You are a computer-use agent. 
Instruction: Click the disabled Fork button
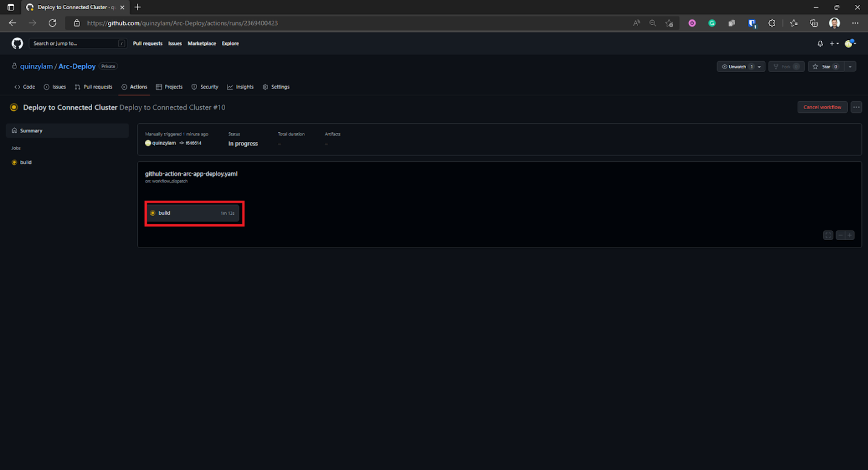tap(787, 67)
